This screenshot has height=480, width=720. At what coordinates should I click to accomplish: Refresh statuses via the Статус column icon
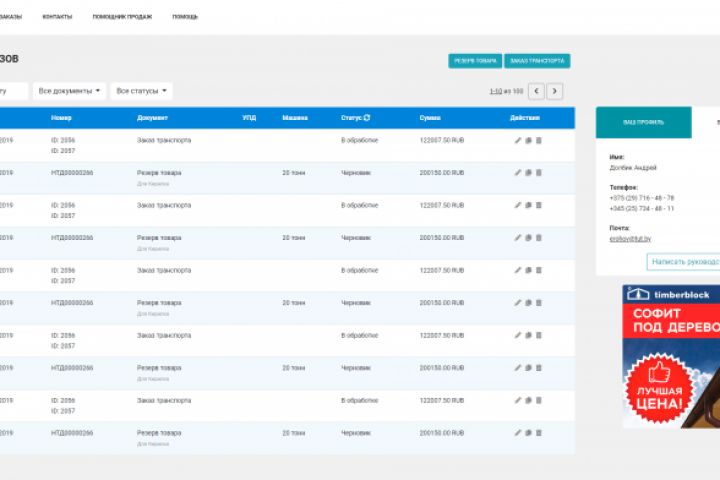click(x=367, y=118)
